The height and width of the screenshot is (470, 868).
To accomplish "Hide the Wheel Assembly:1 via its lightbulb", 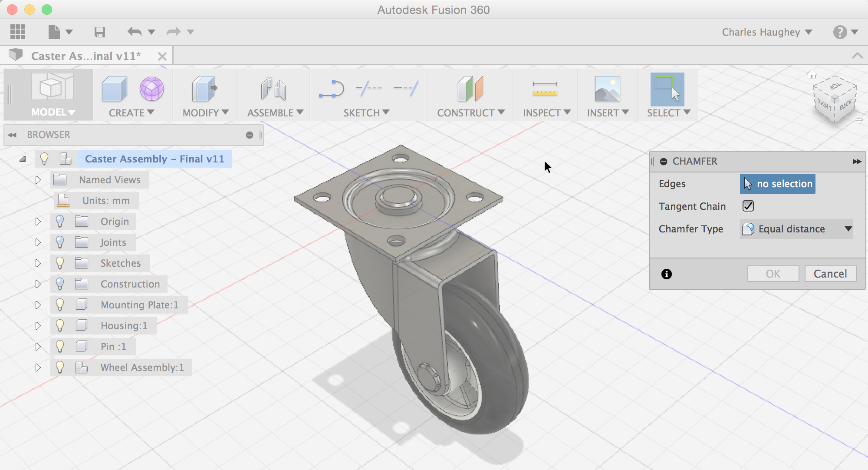I will (60, 367).
